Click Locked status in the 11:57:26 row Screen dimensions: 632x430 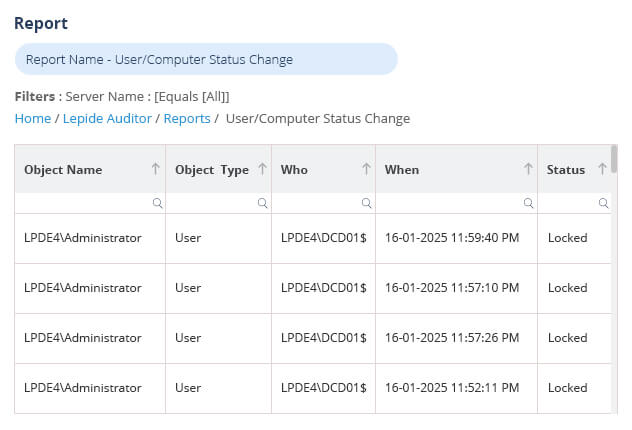pyautogui.click(x=568, y=338)
